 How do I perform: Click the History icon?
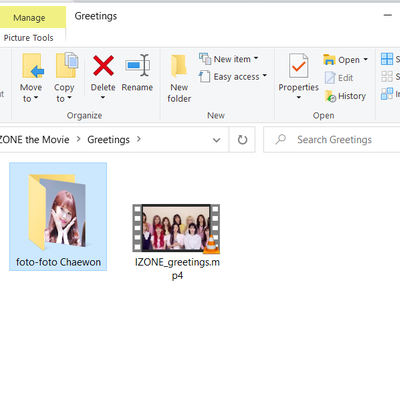(331, 96)
